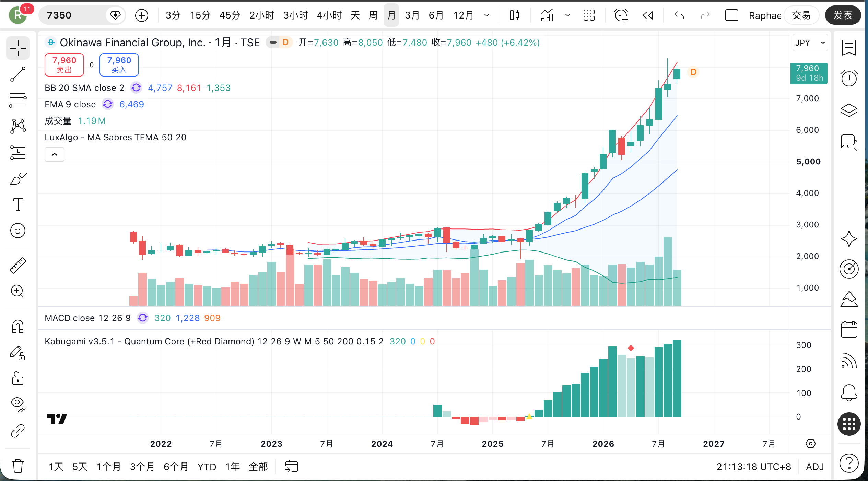Open the time axis settings gear
This screenshot has width=868, height=481.
[x=810, y=444]
